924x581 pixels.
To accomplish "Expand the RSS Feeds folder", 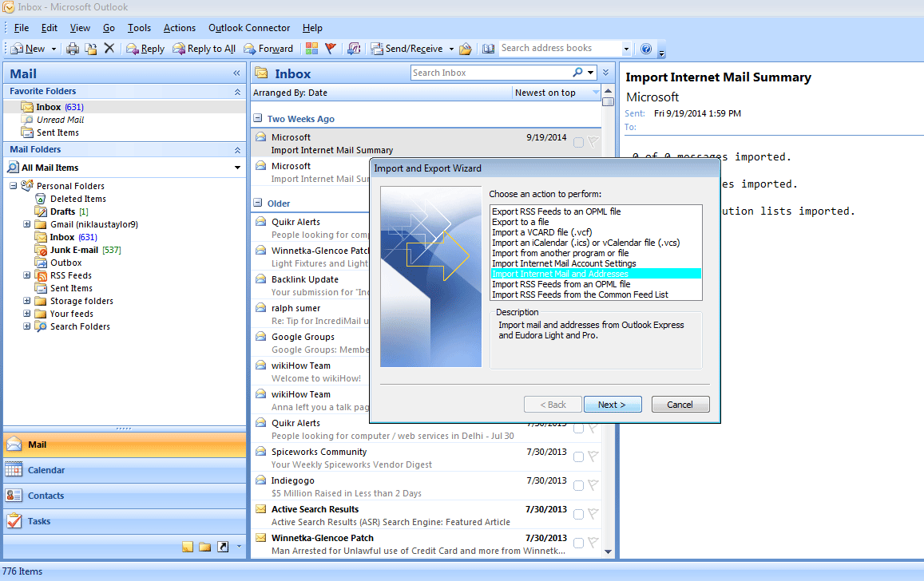I will [26, 275].
